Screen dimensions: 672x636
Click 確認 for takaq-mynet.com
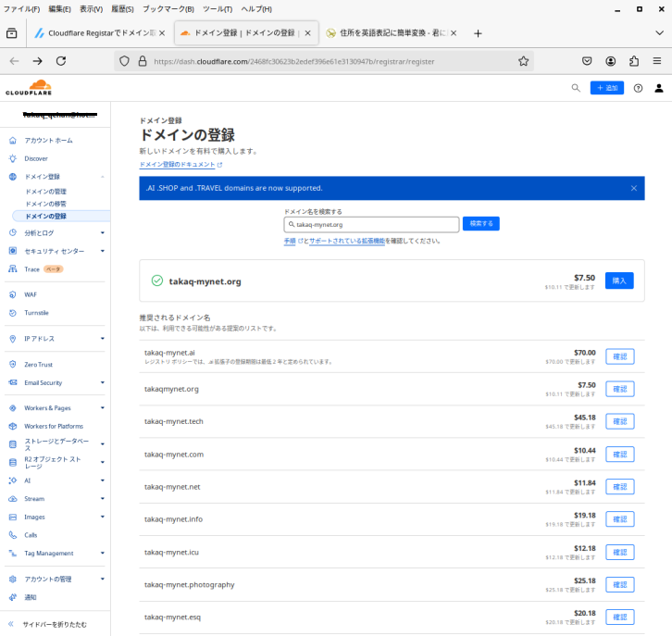(x=619, y=455)
